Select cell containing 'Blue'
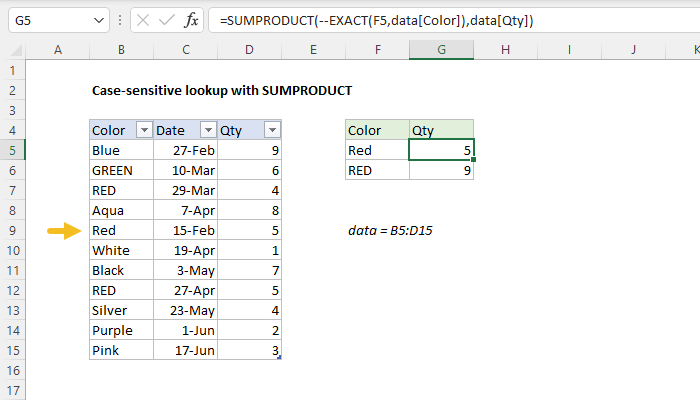 tap(121, 150)
